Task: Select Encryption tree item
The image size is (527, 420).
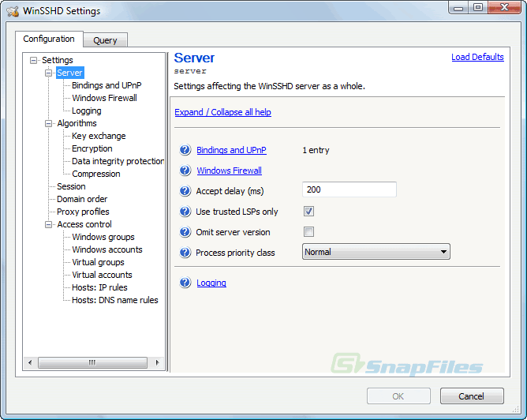Action: (x=92, y=148)
